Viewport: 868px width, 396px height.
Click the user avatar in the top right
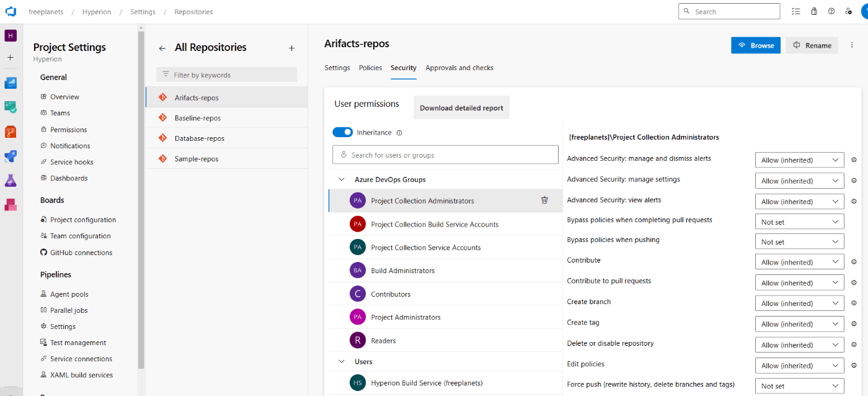click(x=864, y=11)
